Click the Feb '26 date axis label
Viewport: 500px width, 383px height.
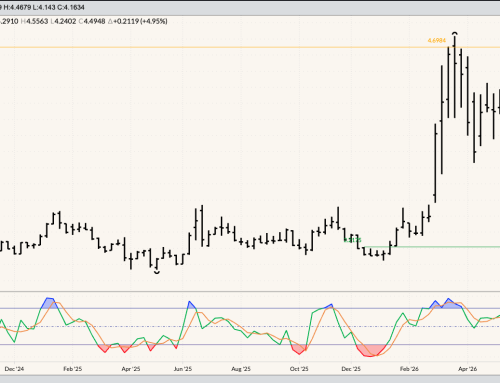point(409,369)
